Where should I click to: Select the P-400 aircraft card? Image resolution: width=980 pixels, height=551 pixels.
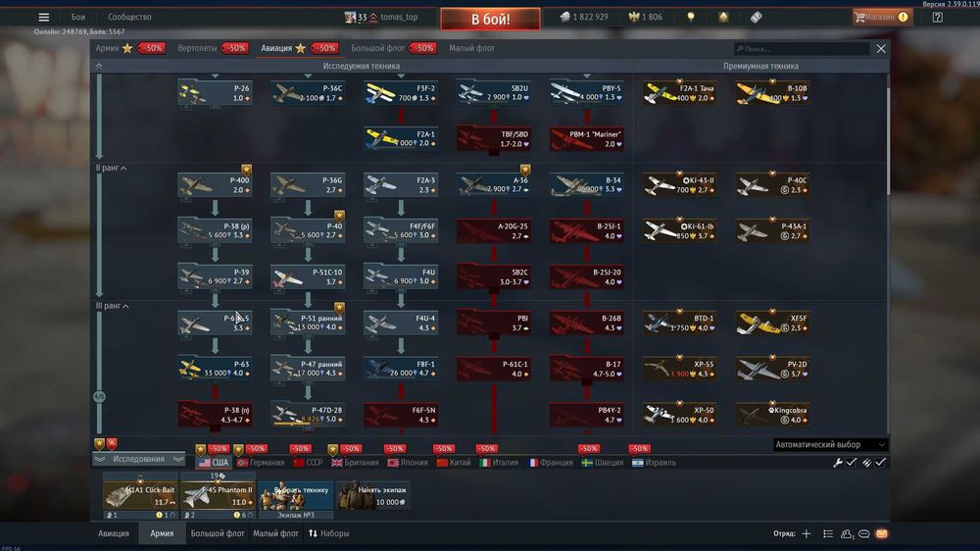215,184
